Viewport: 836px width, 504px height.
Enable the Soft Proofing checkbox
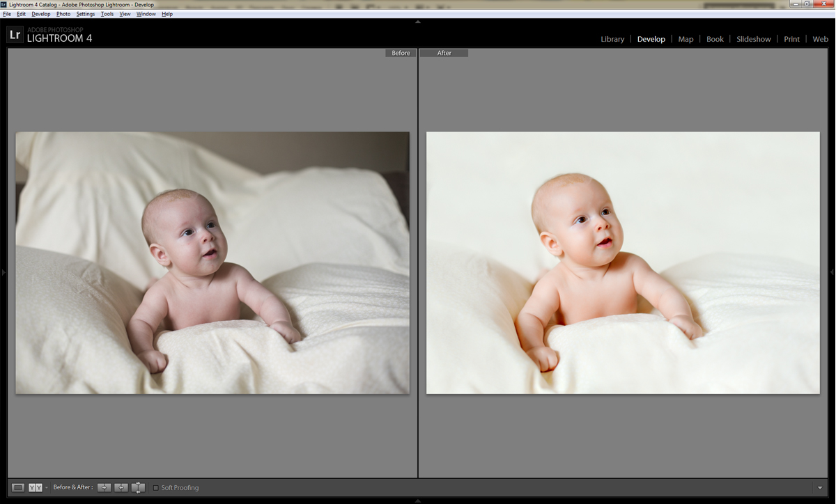pyautogui.click(x=155, y=488)
